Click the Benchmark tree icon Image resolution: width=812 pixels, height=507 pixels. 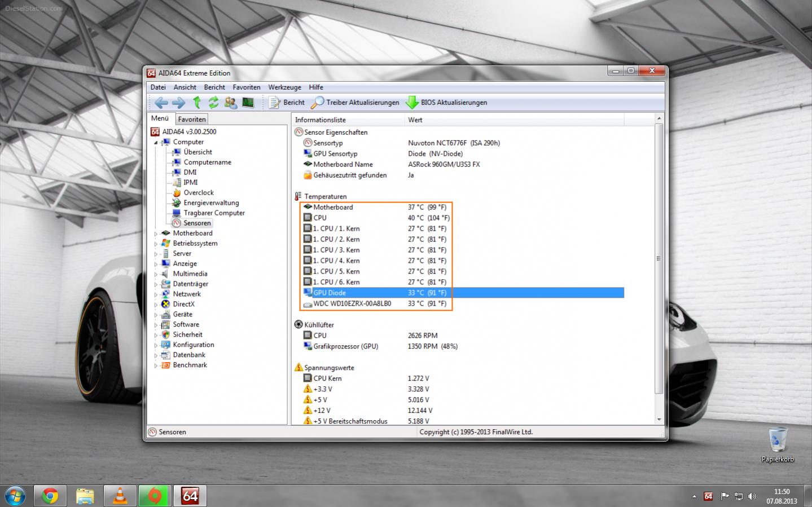click(166, 365)
